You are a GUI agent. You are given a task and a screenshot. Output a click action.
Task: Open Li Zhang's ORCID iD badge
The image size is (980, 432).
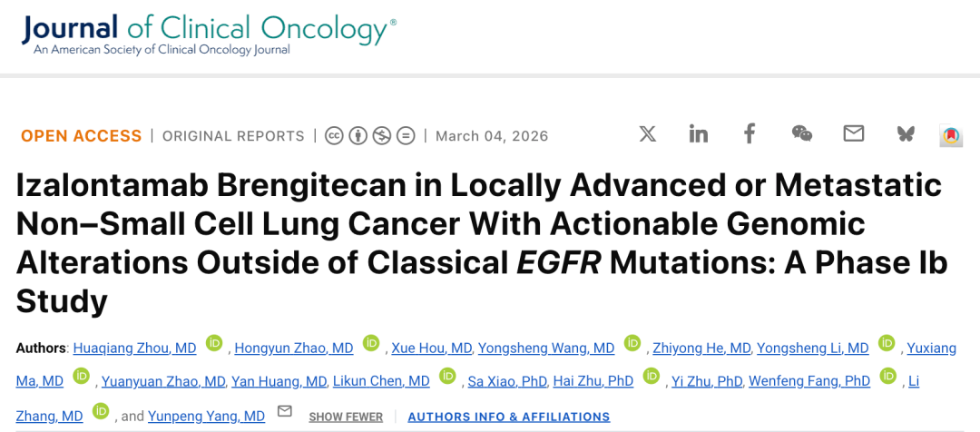(x=101, y=411)
